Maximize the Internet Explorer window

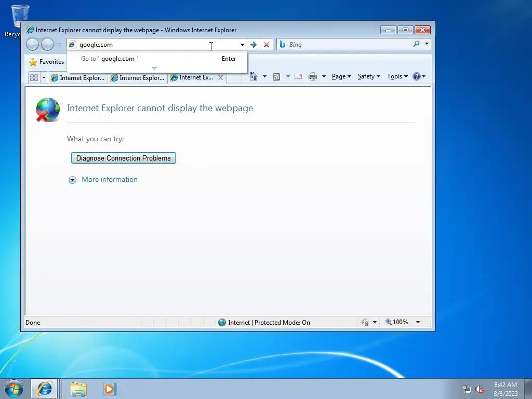click(405, 30)
